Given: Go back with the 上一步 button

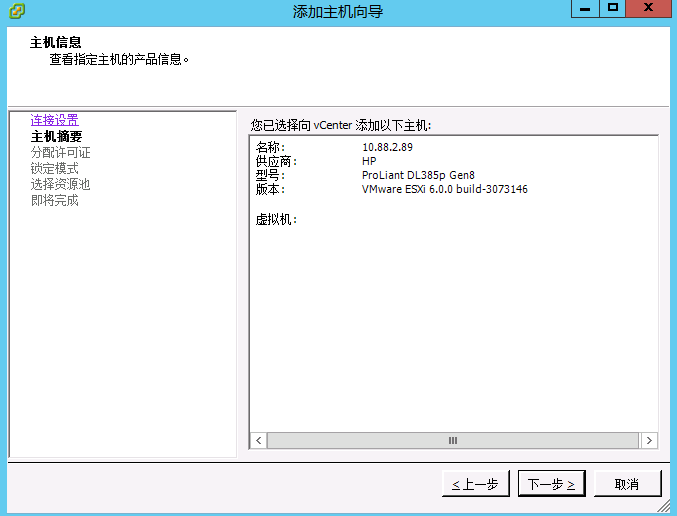Looking at the screenshot, I should tap(476, 484).
